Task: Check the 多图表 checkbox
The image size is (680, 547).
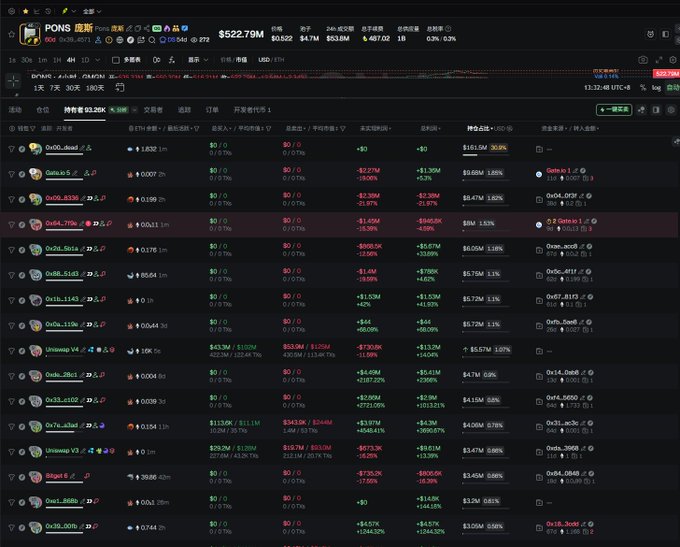Action: click(x=116, y=60)
